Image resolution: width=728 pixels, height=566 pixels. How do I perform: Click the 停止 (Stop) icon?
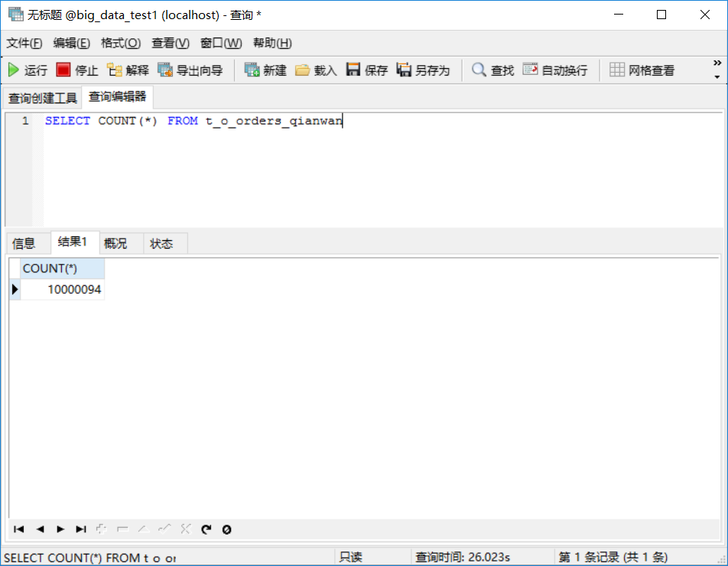tap(76, 69)
